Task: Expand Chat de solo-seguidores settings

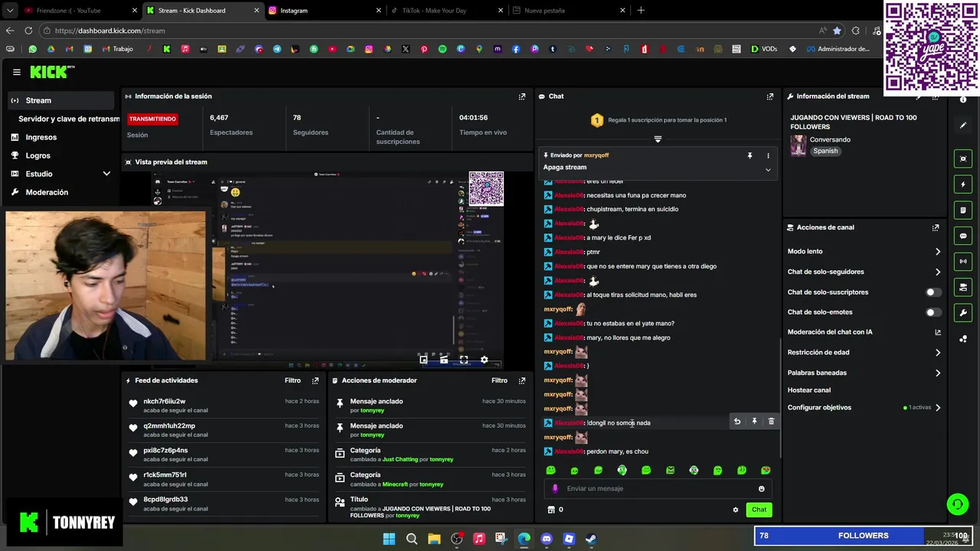Action: 938,272
